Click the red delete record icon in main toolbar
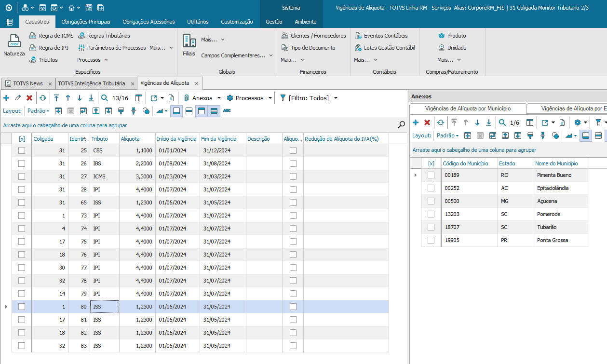 click(29, 98)
